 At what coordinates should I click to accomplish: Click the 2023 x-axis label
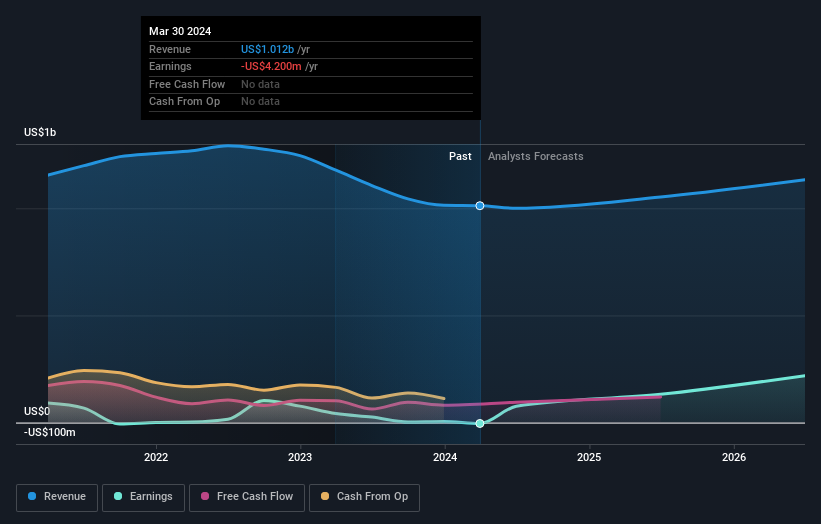coord(300,458)
